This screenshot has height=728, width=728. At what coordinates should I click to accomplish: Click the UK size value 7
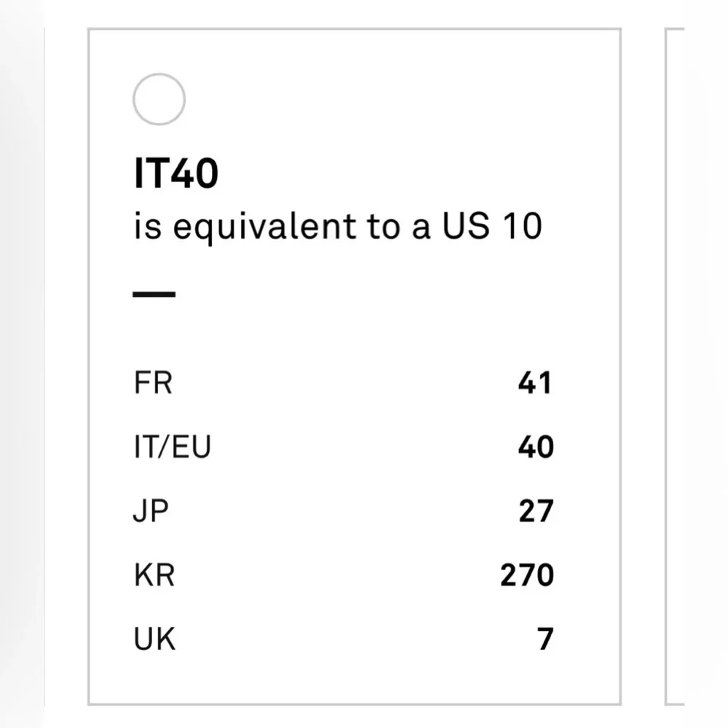click(x=545, y=639)
